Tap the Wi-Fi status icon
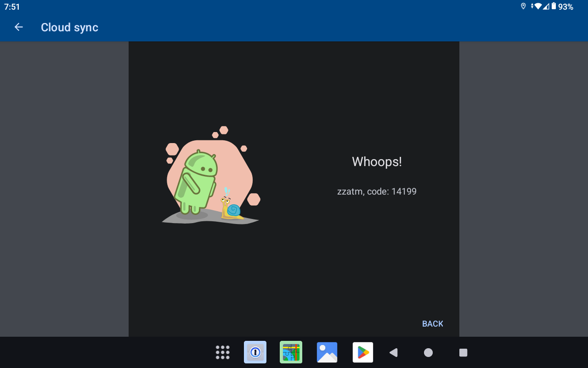588x368 pixels. 537,6
